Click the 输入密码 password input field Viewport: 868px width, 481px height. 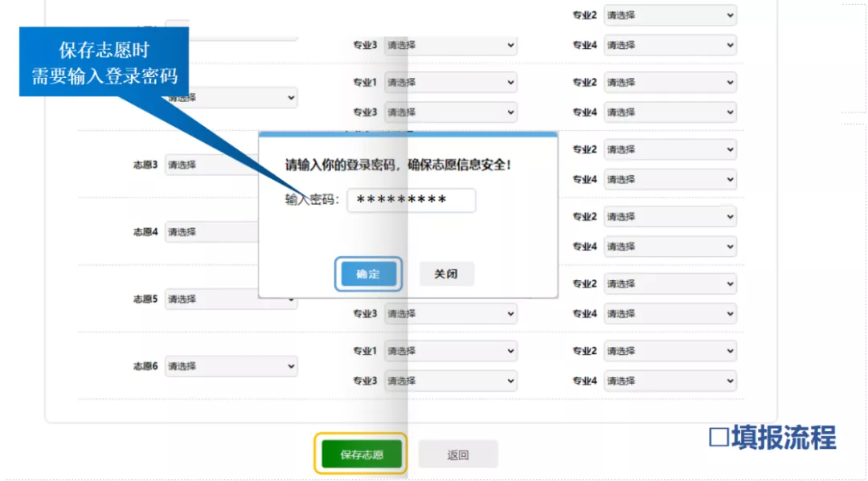[412, 200]
